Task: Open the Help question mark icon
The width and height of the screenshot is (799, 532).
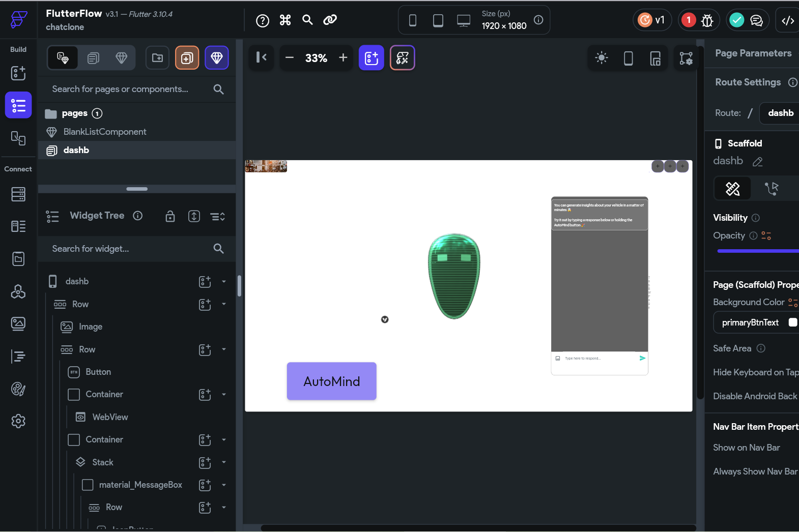Action: click(x=263, y=20)
